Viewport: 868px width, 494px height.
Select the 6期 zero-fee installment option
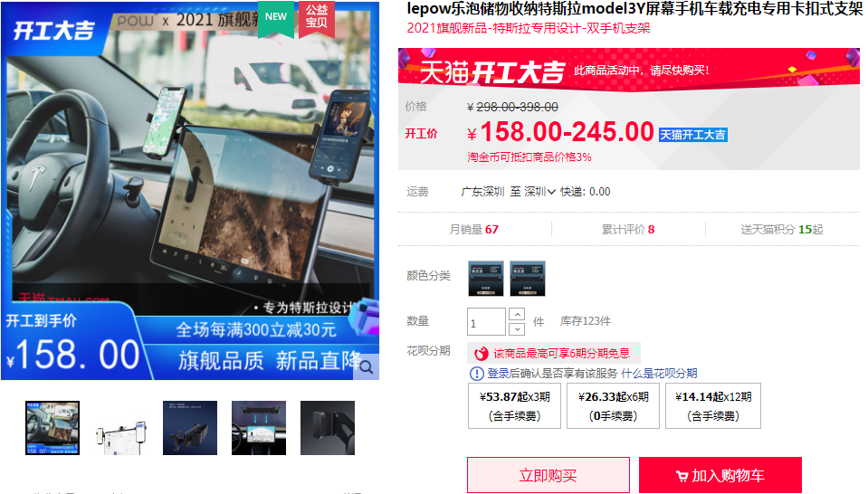pos(613,405)
